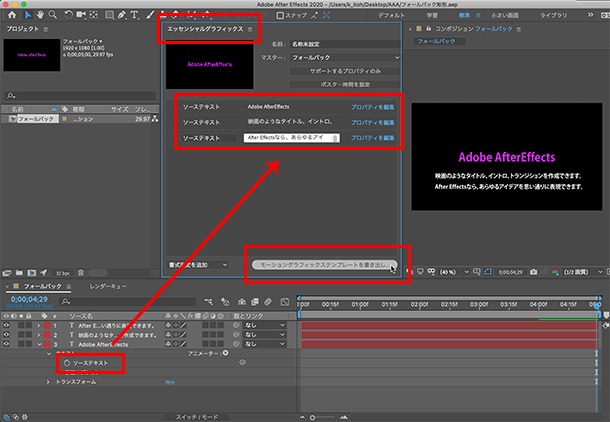Click the 32 bpc color depth button
This screenshot has width=610, height=422.
63,273
